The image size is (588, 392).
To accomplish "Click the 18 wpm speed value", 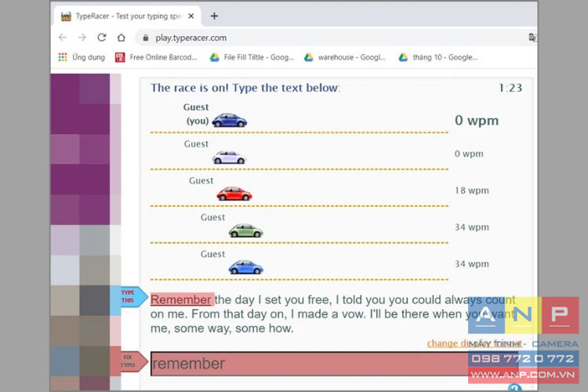I will click(472, 191).
